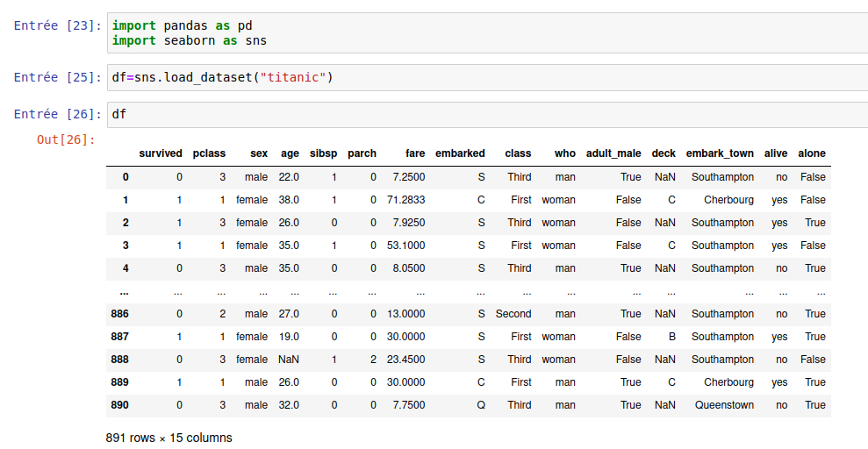Screen dimensions: 868x449
Task: Click the deck column header
Action: (664, 153)
